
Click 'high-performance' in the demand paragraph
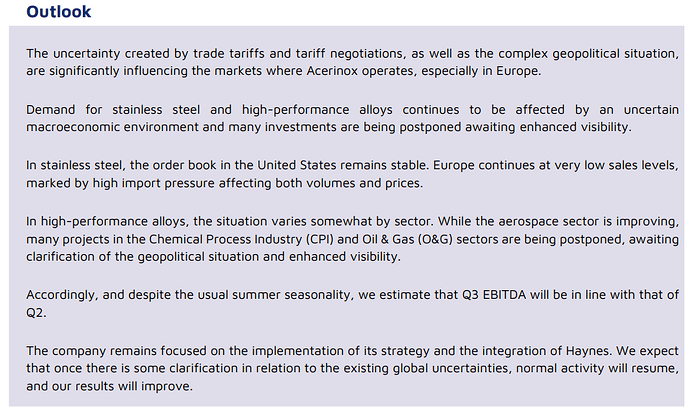[x=295, y=110]
